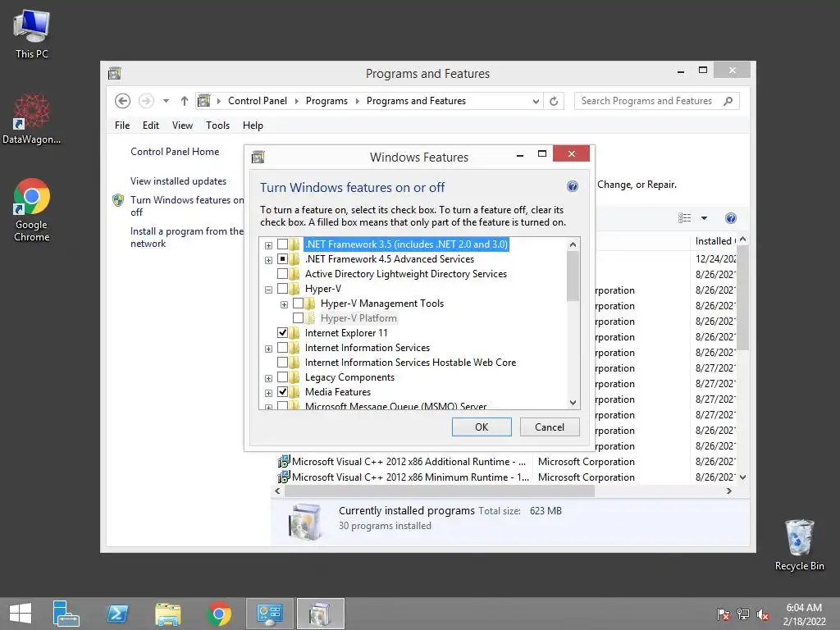Click Turn Windows features on or off link
Viewport: 840px width, 630px height.
tap(187, 206)
